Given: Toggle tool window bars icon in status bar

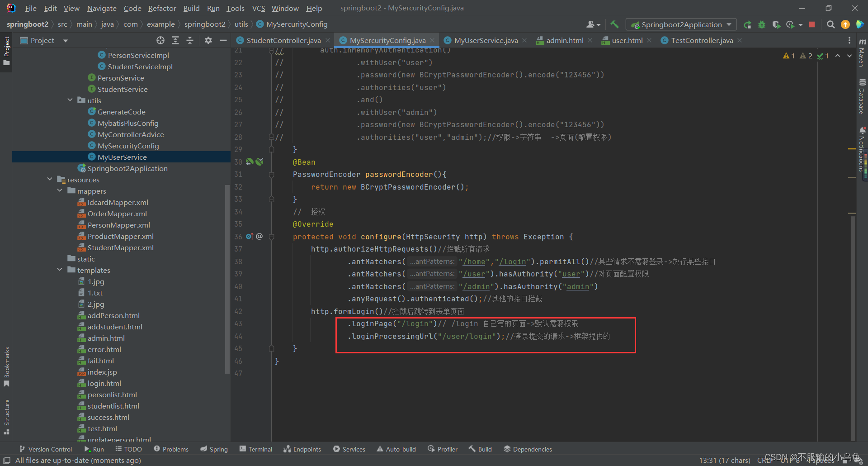Looking at the screenshot, I should (x=7, y=460).
